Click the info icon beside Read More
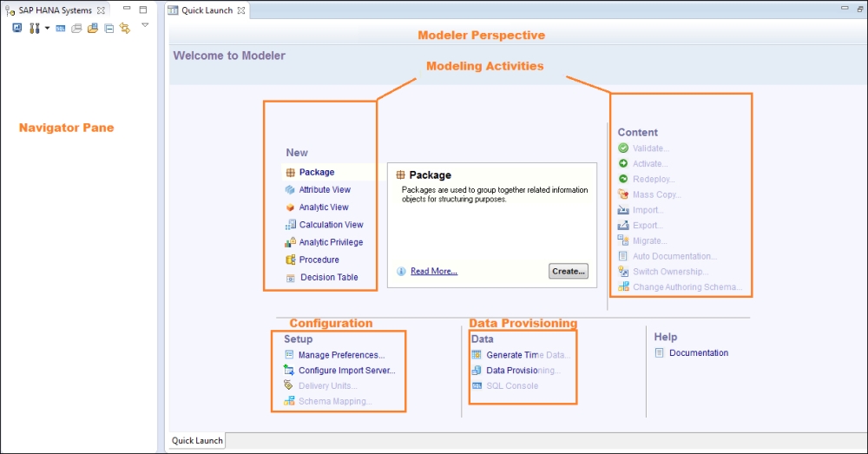 tap(401, 271)
